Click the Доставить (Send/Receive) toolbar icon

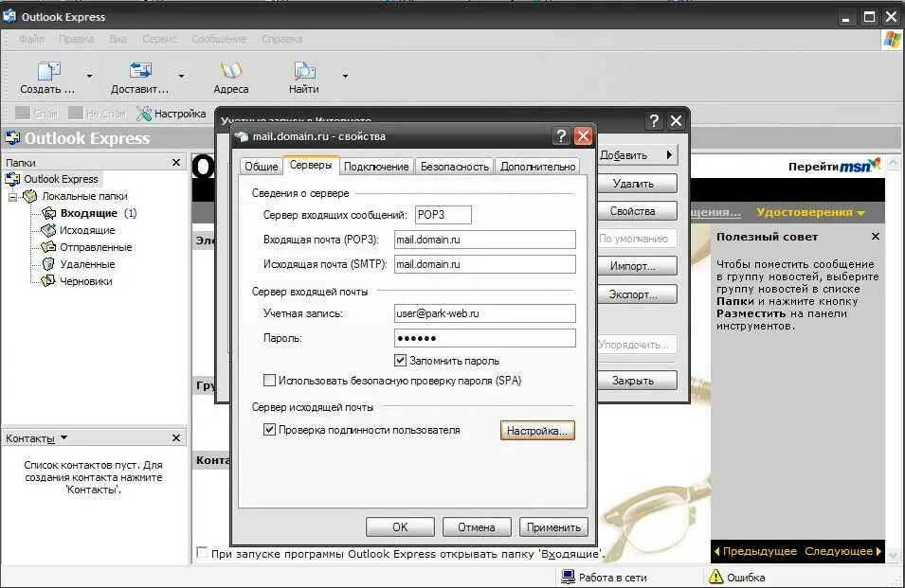click(x=139, y=71)
